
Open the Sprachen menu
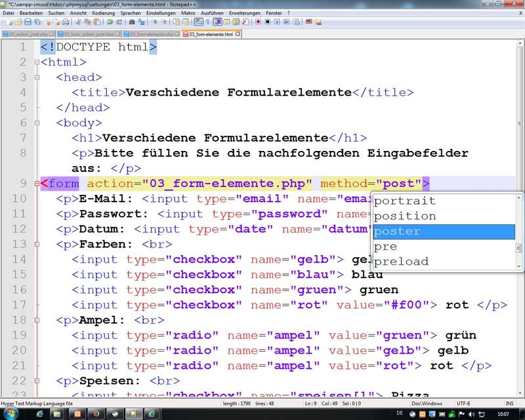[130, 12]
